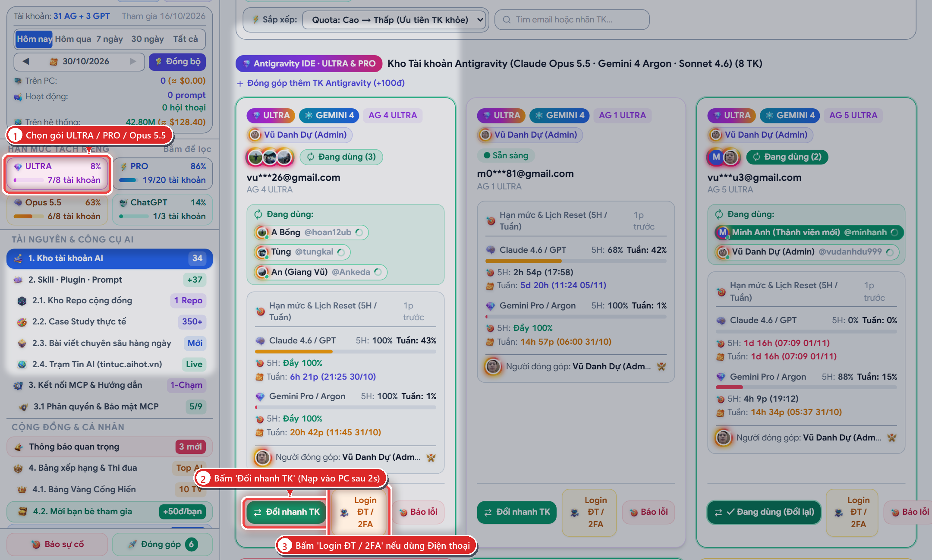Click Login ĐT / 2FA on vu***u3 card
This screenshot has height=560, width=932.
click(852, 512)
